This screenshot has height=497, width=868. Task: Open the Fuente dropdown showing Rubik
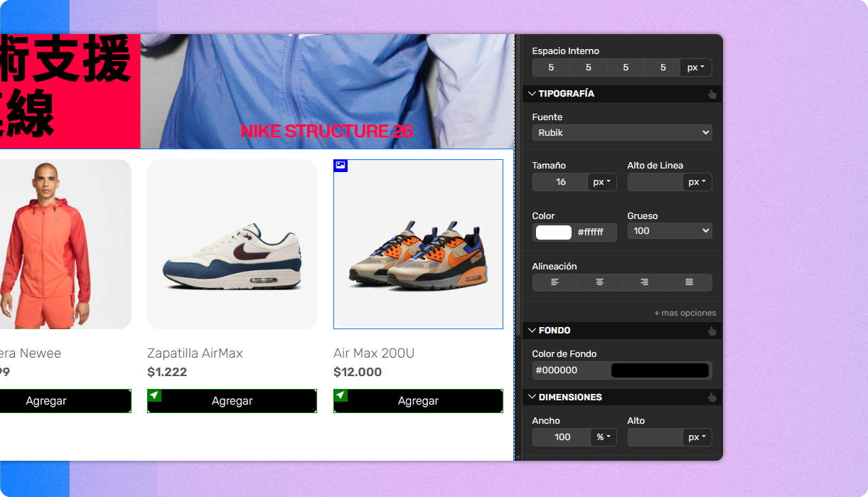(x=621, y=132)
